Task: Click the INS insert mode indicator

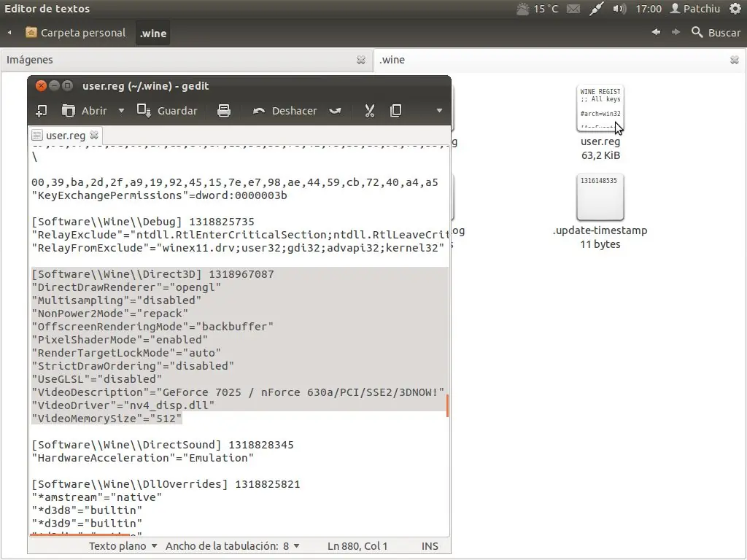Action: point(430,546)
